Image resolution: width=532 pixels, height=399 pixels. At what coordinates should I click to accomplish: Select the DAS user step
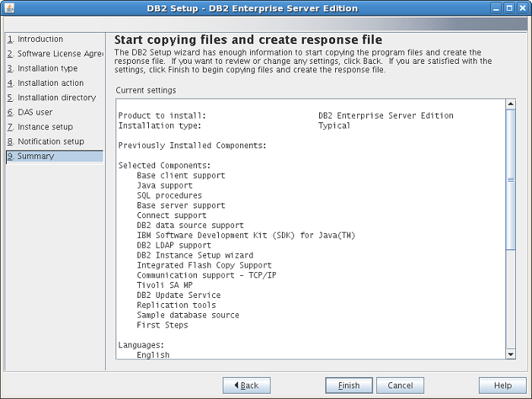pyautogui.click(x=30, y=112)
